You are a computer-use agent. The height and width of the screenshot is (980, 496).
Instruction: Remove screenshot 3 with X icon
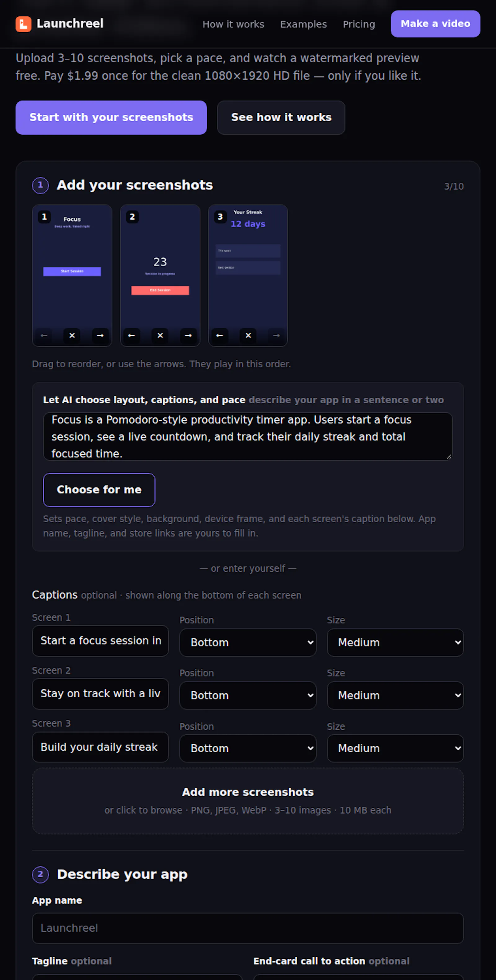[x=248, y=335]
